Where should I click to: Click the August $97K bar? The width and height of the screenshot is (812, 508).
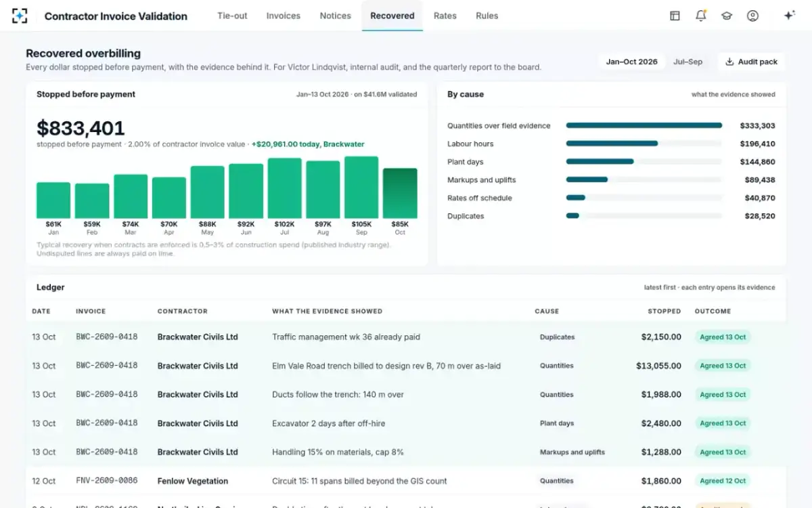(323, 190)
